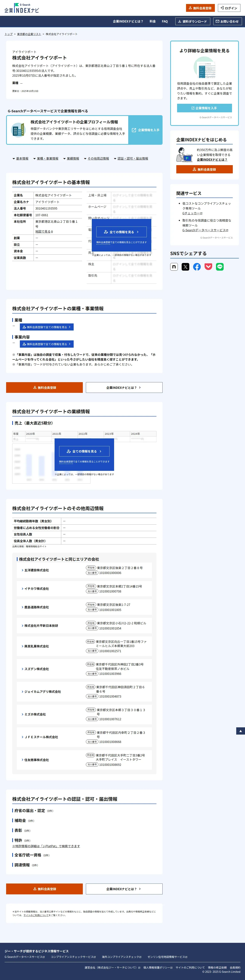Share on note icon
This screenshot has width=245, height=980.
coord(174,267)
